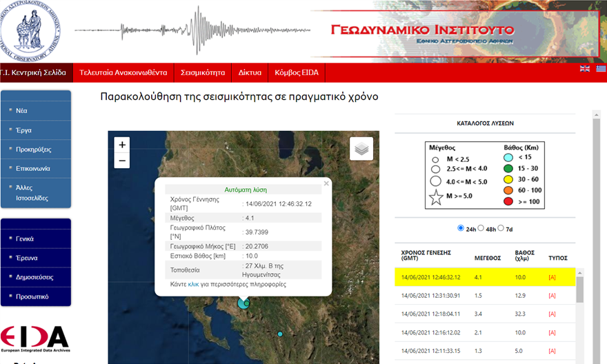
Task: Zoom in on the map
Action: 122,145
